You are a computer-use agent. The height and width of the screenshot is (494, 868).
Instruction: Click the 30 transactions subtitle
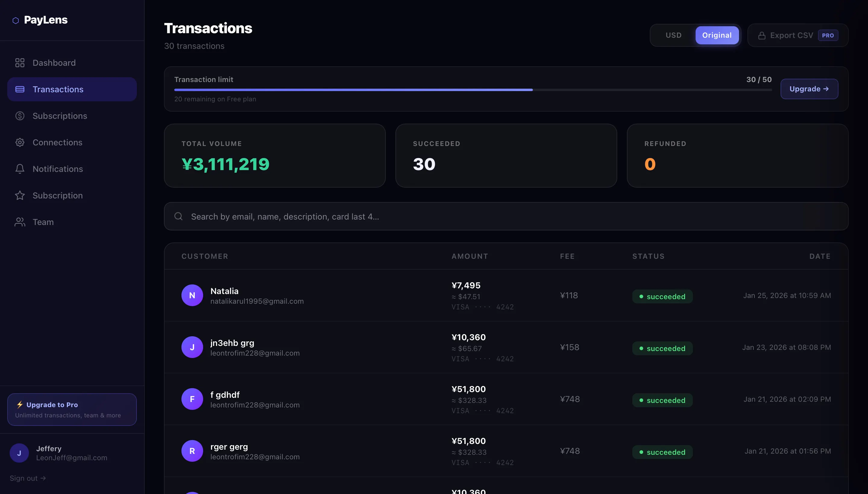pos(194,46)
